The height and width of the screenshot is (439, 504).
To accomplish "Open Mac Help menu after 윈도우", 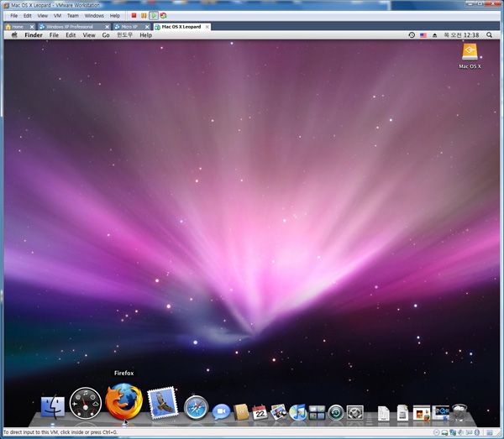I will (145, 35).
